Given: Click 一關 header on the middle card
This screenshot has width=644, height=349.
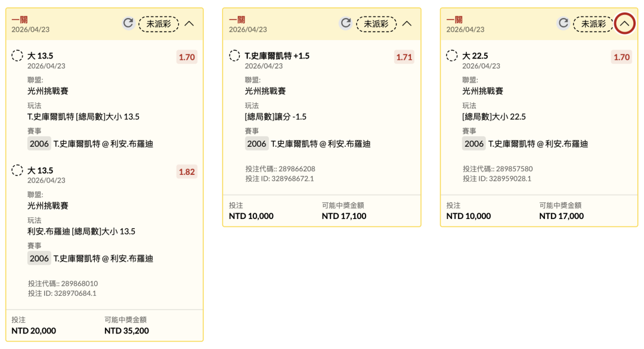Looking at the screenshot, I should [237, 20].
